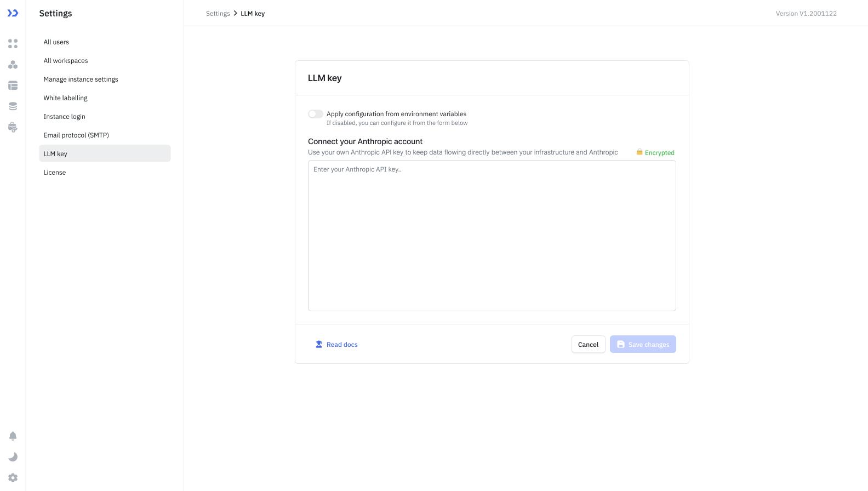This screenshot has width=868, height=491.
Task: Open the briefcase-with-key icon in the sidebar
Action: pyautogui.click(x=13, y=127)
